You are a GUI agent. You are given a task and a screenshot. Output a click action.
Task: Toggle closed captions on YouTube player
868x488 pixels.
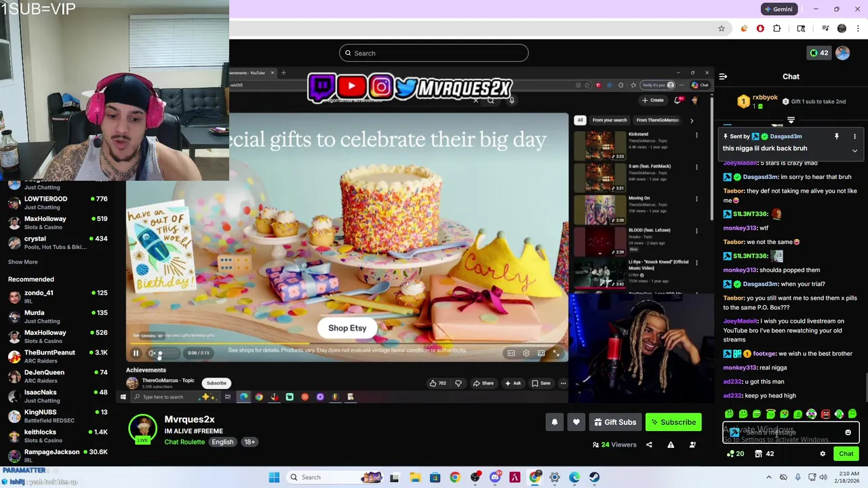511,353
